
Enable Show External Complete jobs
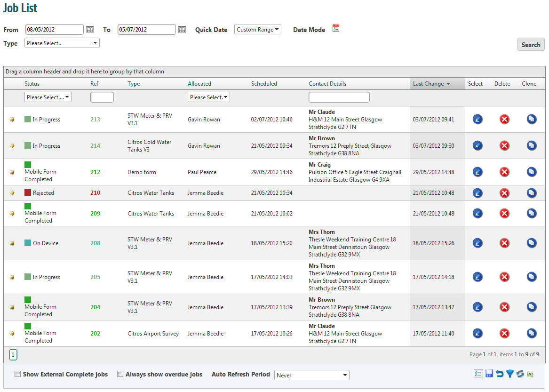click(17, 374)
